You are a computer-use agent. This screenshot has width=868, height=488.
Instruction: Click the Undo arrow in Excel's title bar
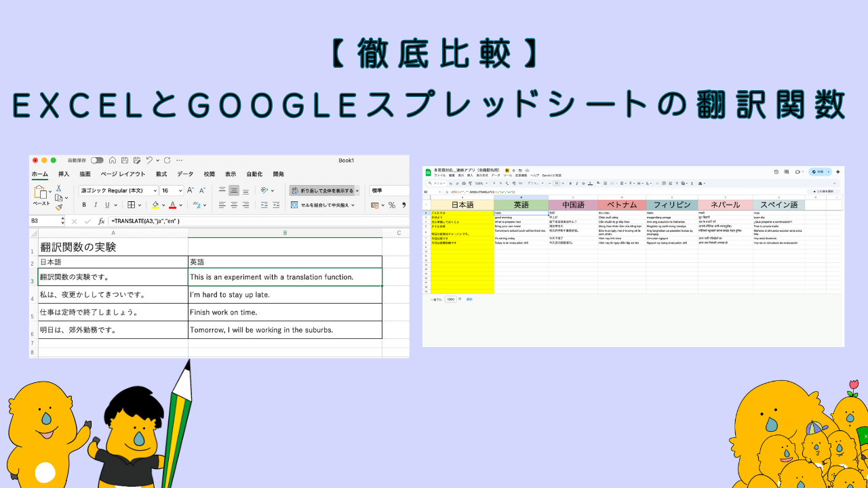tap(150, 161)
